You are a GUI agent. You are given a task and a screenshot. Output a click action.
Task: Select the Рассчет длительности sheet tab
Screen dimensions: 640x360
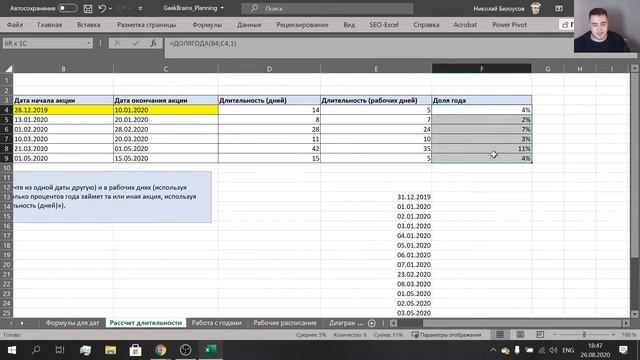[x=146, y=323]
